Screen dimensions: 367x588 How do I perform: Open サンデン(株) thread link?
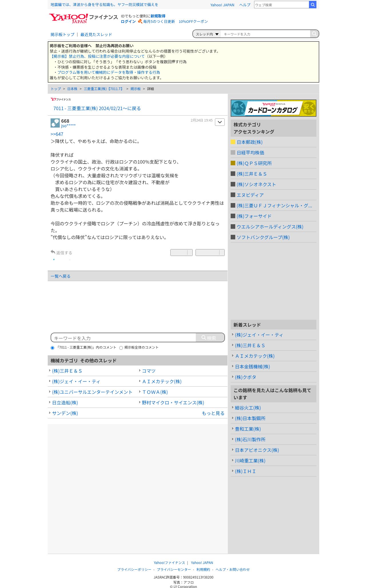[x=65, y=413]
